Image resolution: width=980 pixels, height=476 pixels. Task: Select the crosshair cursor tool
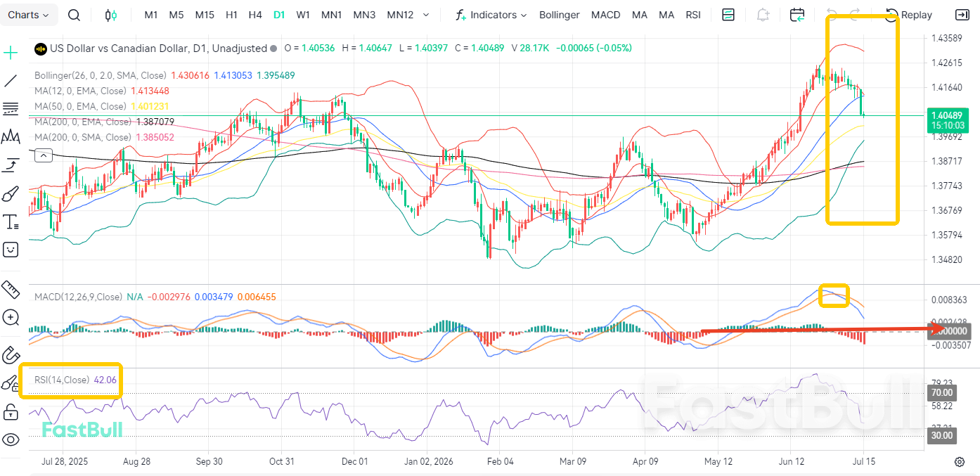11,53
